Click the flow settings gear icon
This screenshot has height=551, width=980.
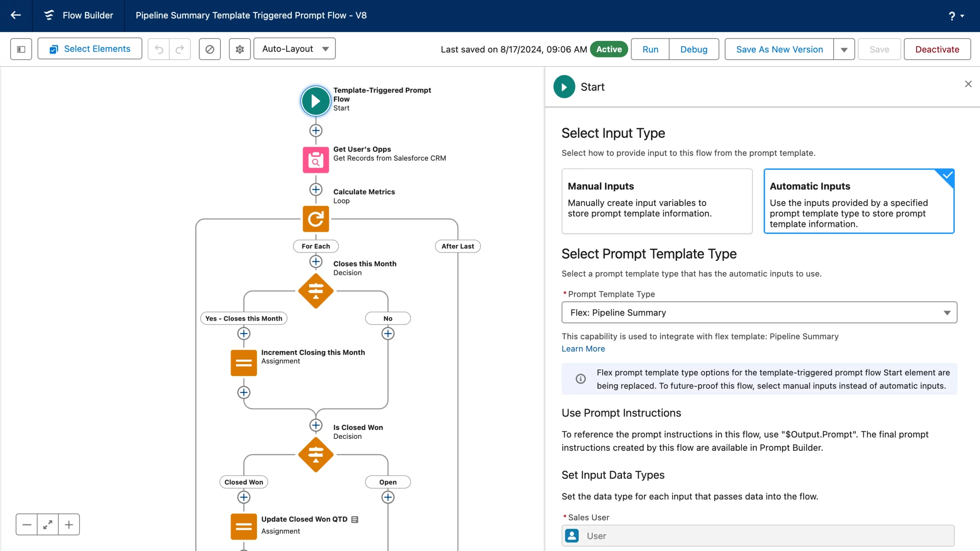(x=240, y=49)
